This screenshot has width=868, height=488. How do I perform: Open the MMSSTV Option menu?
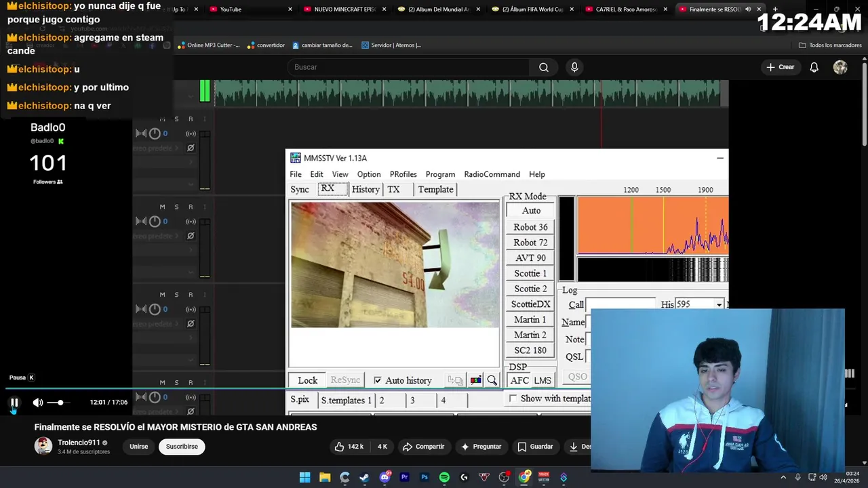click(x=369, y=174)
